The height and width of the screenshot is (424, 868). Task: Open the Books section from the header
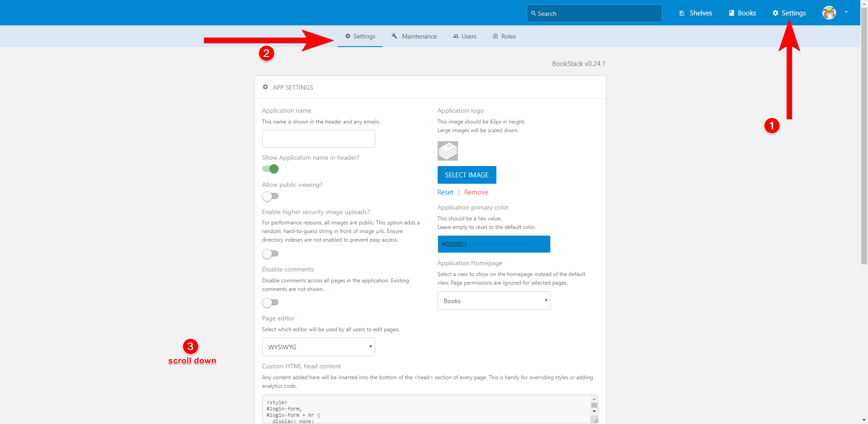coord(742,13)
